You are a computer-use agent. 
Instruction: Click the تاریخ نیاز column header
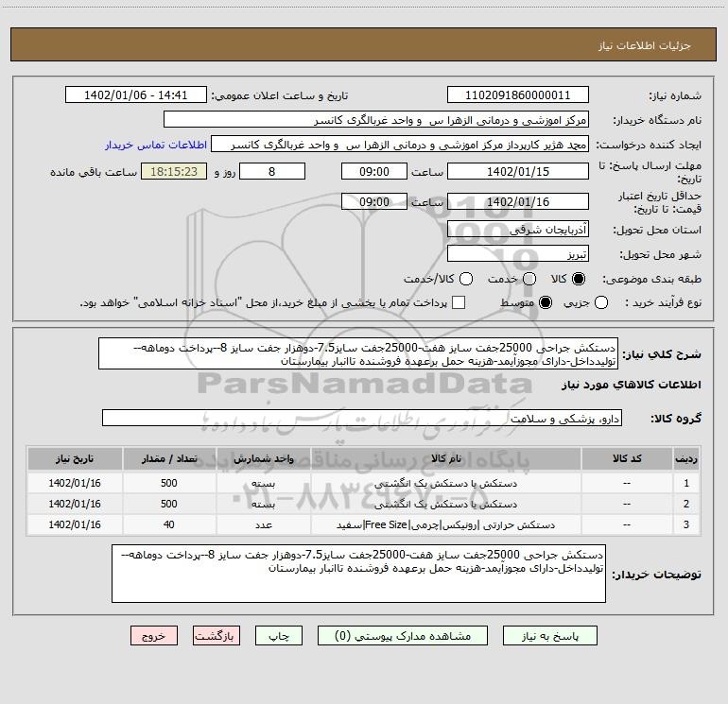(x=75, y=459)
